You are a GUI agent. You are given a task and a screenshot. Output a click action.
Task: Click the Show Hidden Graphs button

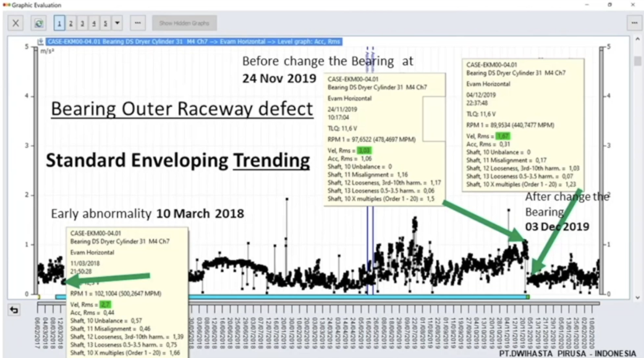[x=184, y=23]
